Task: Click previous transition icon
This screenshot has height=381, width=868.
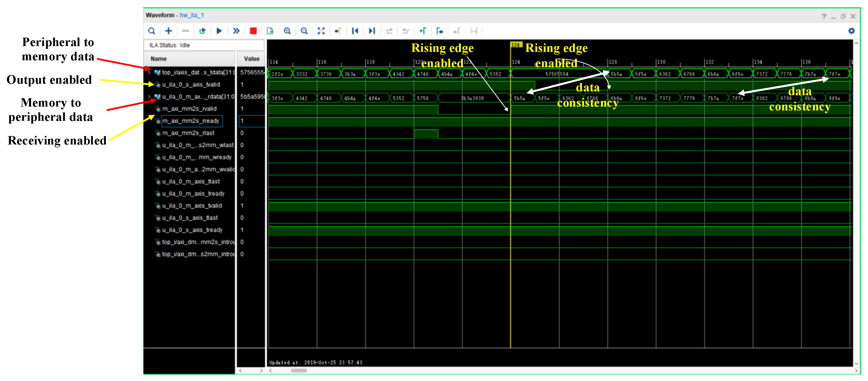Action: [x=389, y=31]
